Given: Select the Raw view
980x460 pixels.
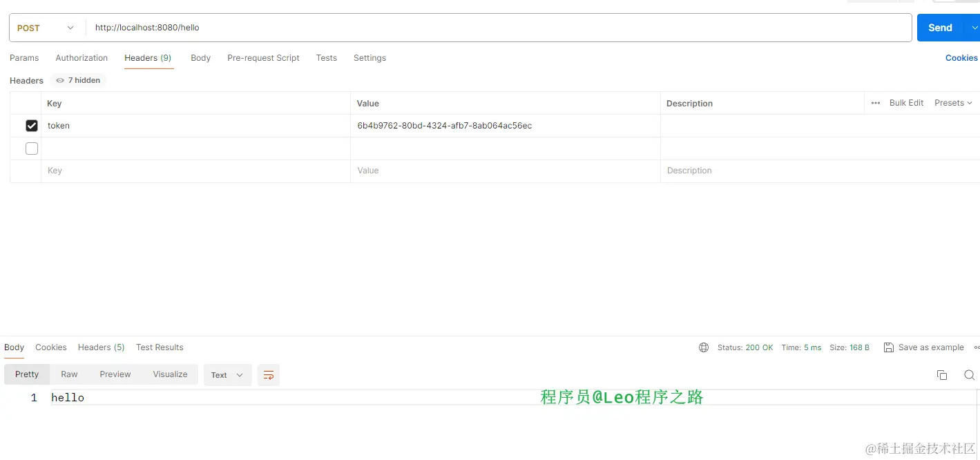Looking at the screenshot, I should [69, 374].
